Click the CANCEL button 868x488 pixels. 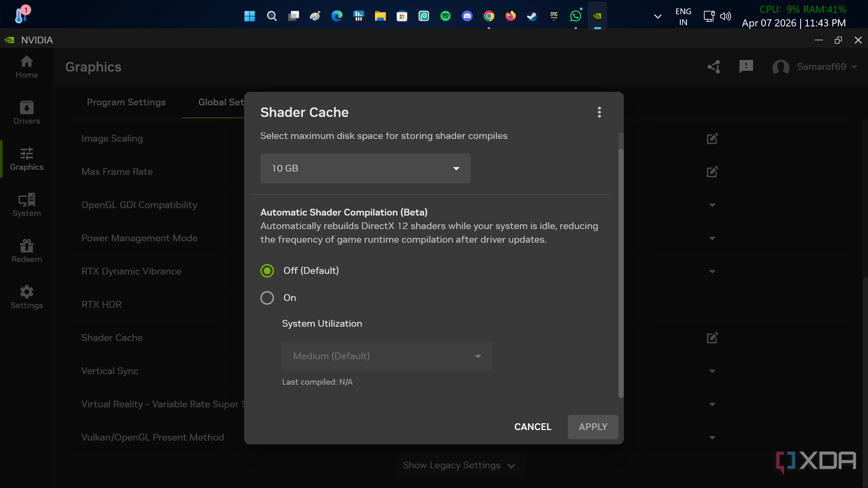coord(533,427)
